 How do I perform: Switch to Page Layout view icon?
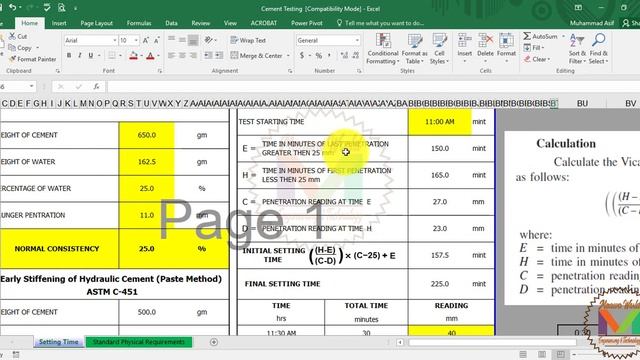click(542, 354)
